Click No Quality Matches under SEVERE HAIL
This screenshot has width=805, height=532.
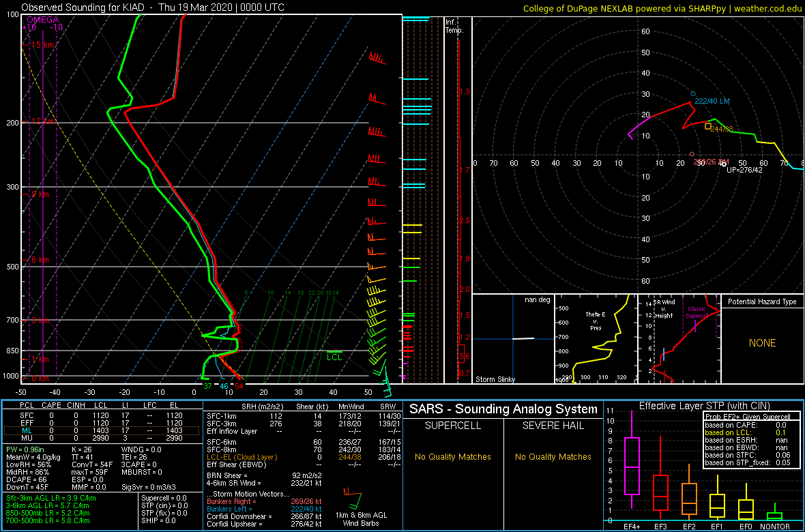[553, 456]
